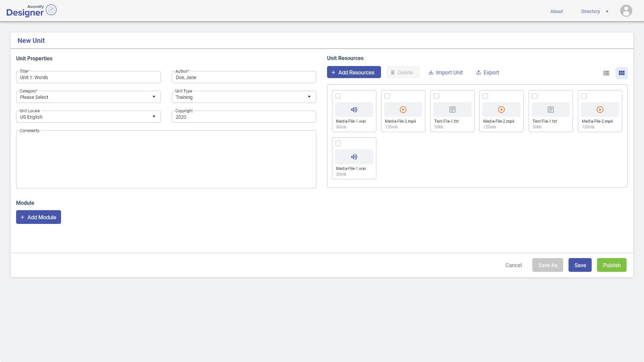Screen dimensions: 644x362
Task: Click the Ascentify Designer logo
Action: [x=32, y=11]
